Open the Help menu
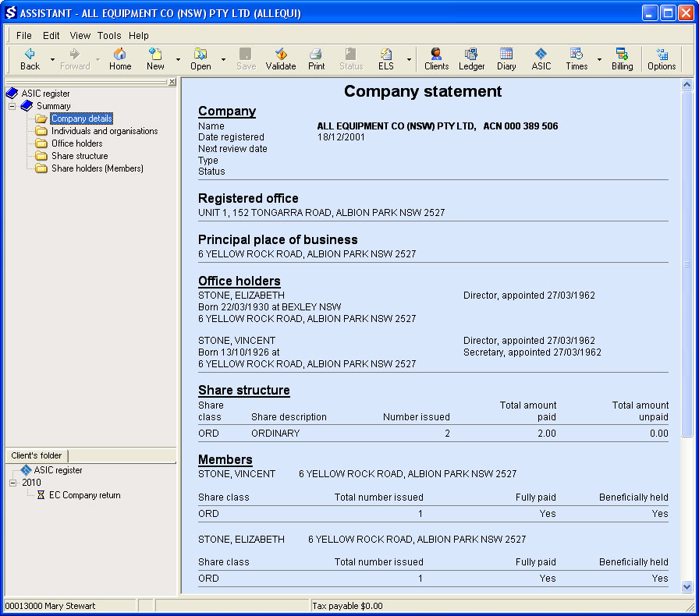 [x=139, y=36]
